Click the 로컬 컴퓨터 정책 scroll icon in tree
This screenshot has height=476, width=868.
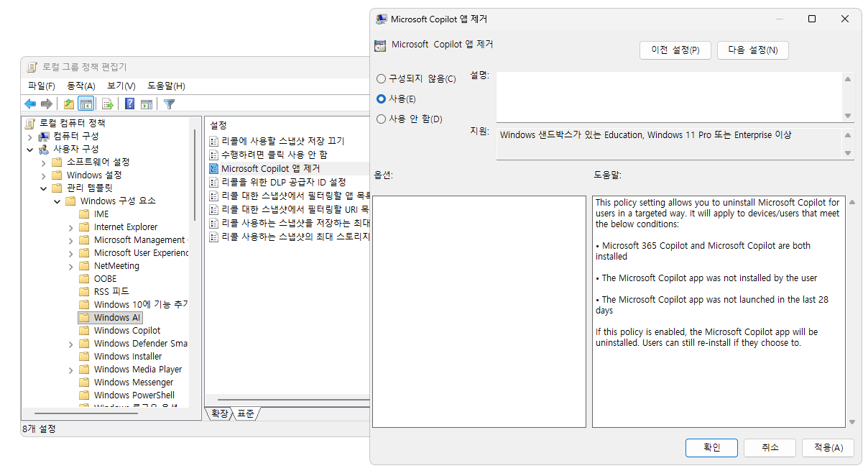tap(31, 123)
